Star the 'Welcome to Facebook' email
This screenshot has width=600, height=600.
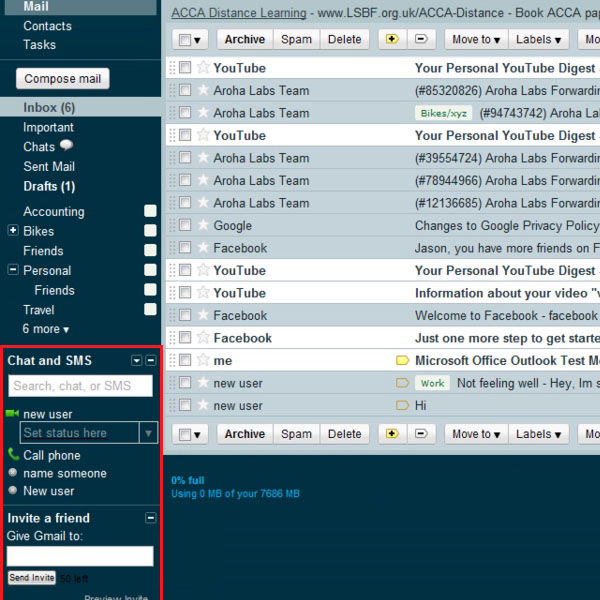(x=203, y=315)
